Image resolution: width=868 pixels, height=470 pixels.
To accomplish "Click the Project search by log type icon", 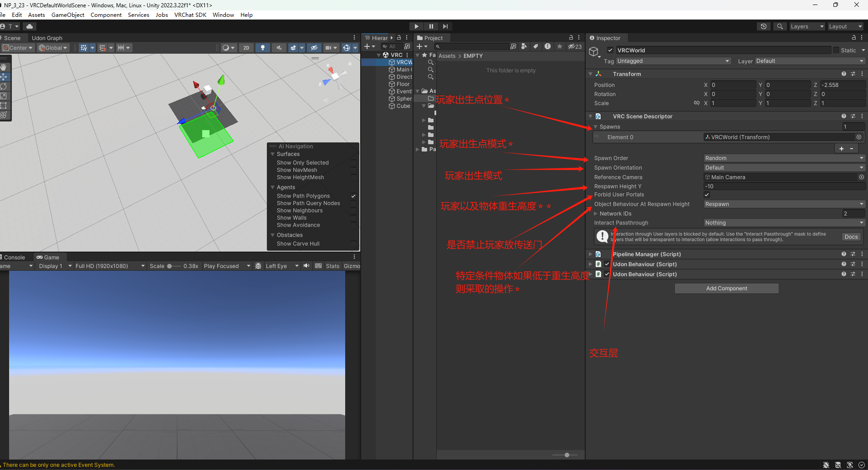I will 547,46.
